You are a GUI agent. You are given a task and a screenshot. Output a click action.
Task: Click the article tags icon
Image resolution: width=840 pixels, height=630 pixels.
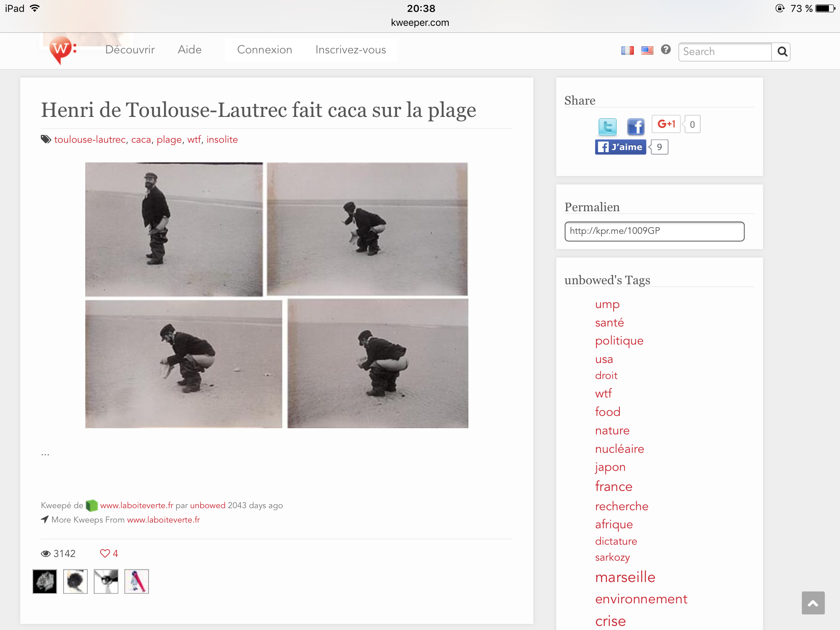point(46,139)
